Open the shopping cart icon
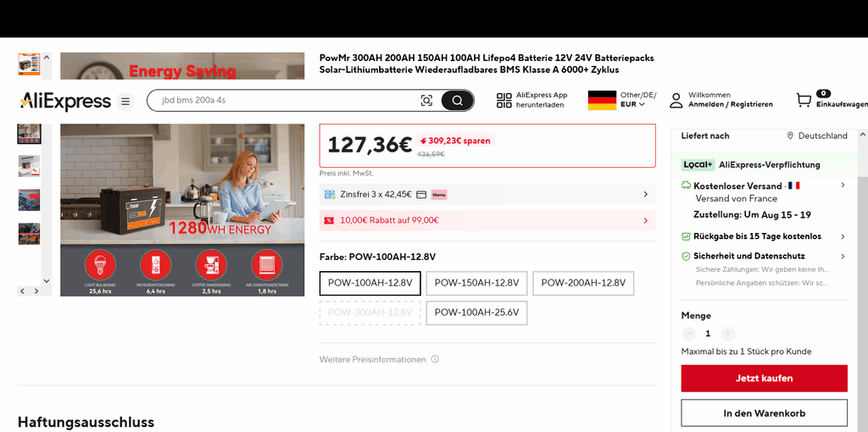 coord(804,100)
